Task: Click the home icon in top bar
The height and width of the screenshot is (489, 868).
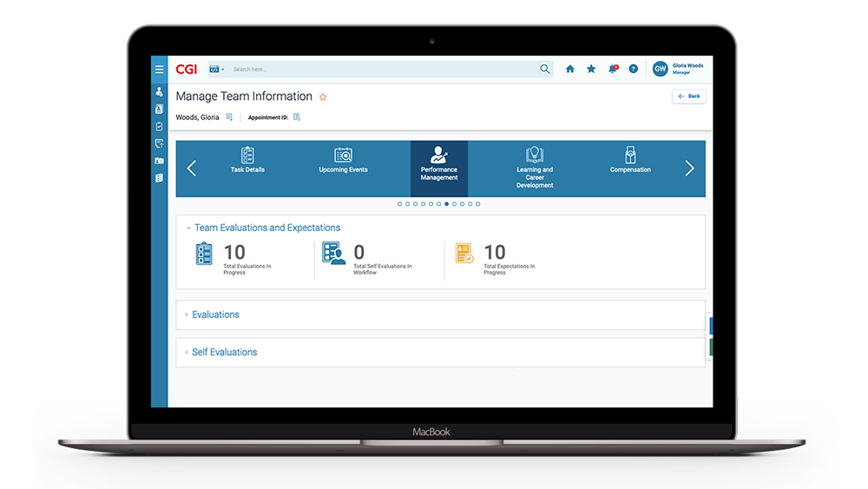Action: [x=570, y=69]
